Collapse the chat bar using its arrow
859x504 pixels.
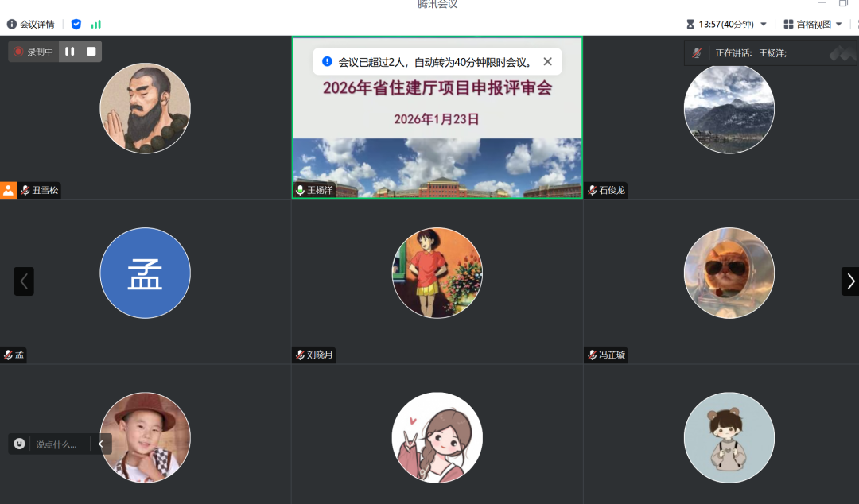101,444
